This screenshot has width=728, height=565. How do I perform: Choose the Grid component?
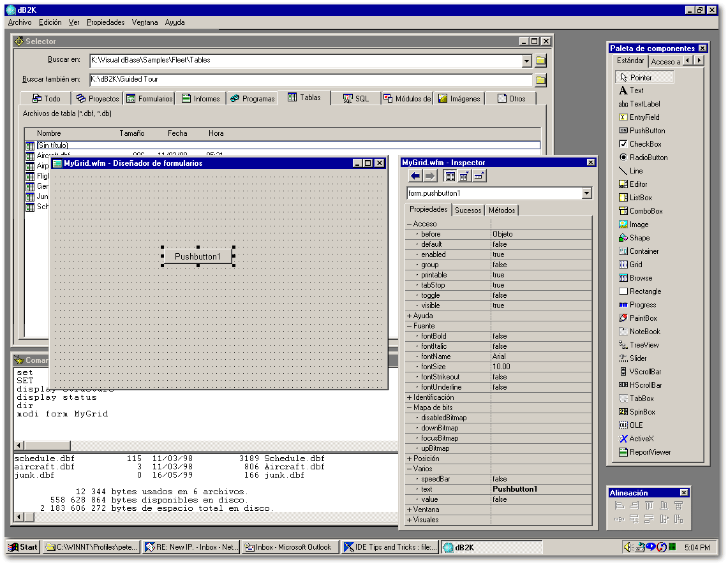(630, 265)
